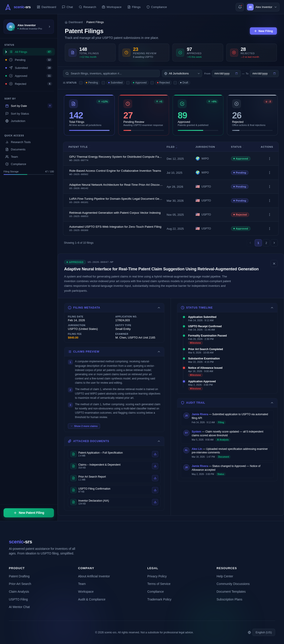
Task: Click the approved checkmark icon in stats
Action: click(x=180, y=52)
